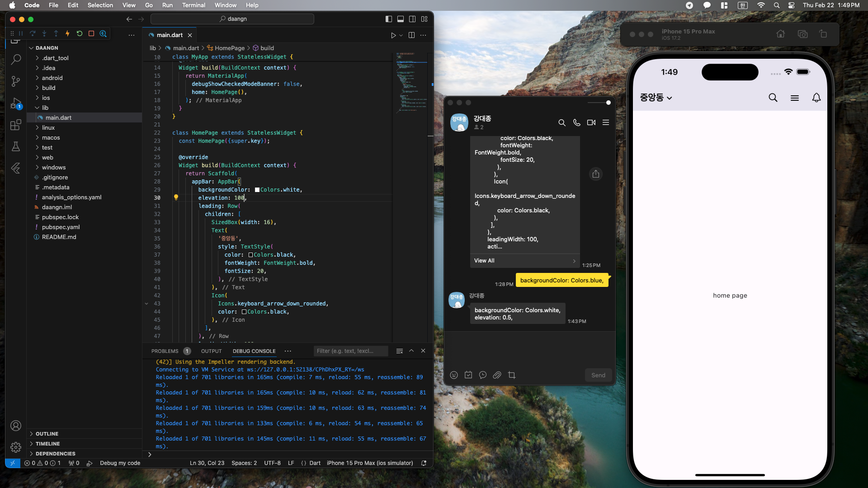Open hamburger menu in chat window
Viewport: 868px width, 488px height.
click(x=606, y=122)
